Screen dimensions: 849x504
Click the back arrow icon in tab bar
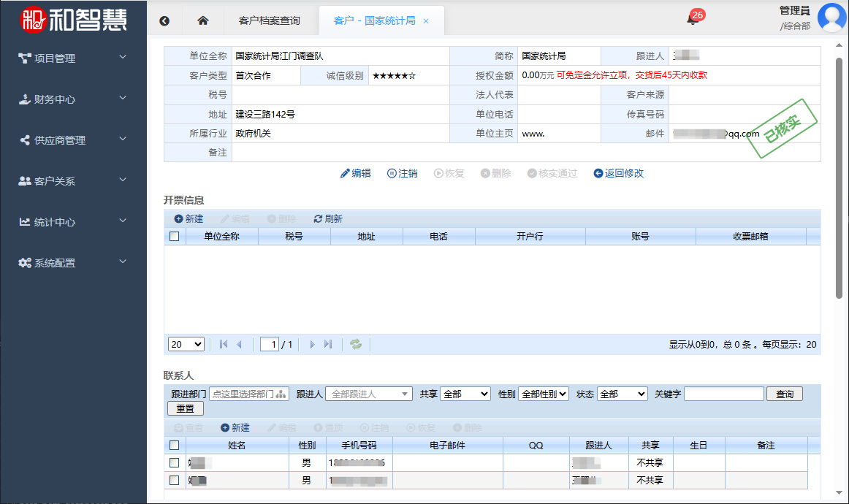click(164, 20)
